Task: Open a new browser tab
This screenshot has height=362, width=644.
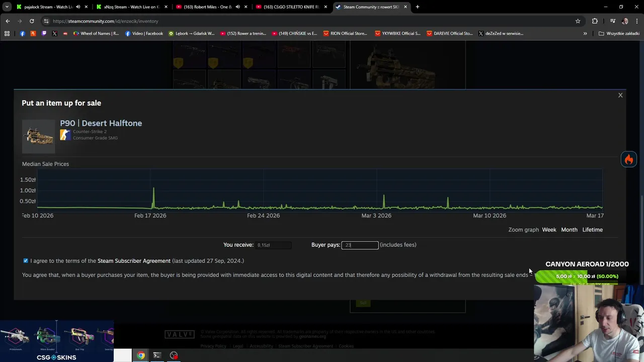Action: pyautogui.click(x=417, y=7)
